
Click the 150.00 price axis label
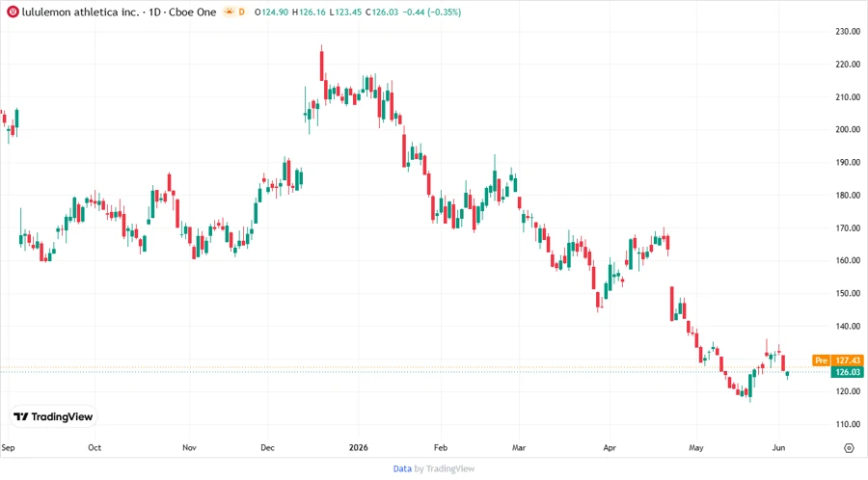pos(848,293)
